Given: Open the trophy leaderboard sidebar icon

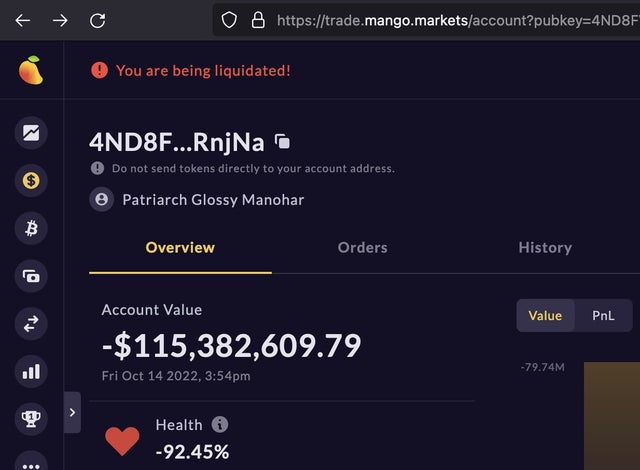Looking at the screenshot, I should (32, 420).
